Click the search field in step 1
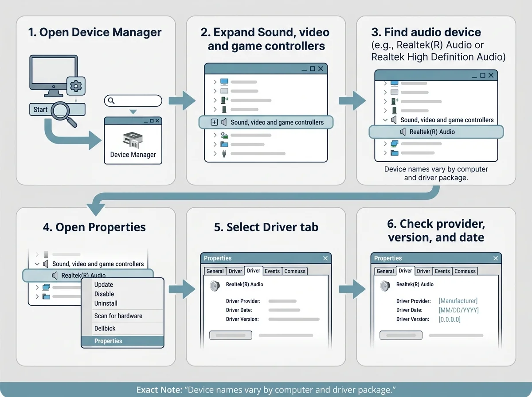The height and width of the screenshot is (397, 532). [x=133, y=101]
